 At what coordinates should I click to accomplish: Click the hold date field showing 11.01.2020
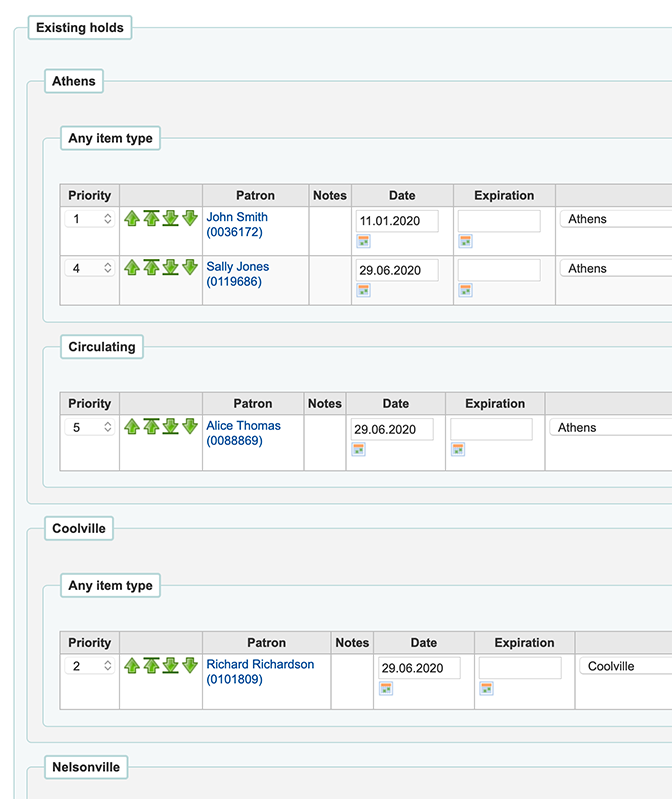(x=396, y=220)
